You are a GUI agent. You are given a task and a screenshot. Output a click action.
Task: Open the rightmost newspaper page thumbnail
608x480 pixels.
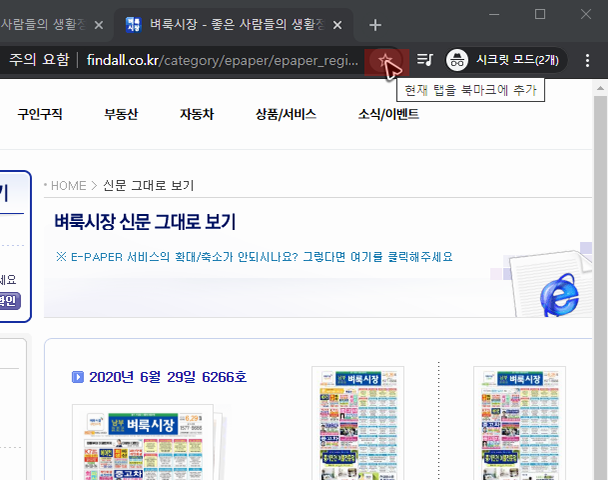(x=519, y=423)
